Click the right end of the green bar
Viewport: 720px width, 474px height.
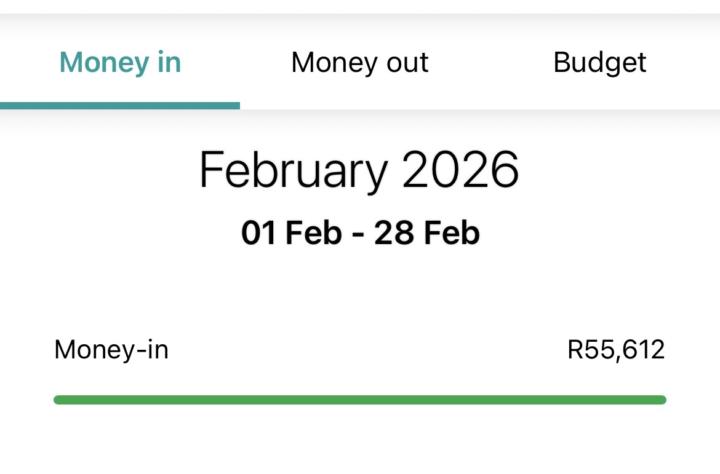click(660, 400)
